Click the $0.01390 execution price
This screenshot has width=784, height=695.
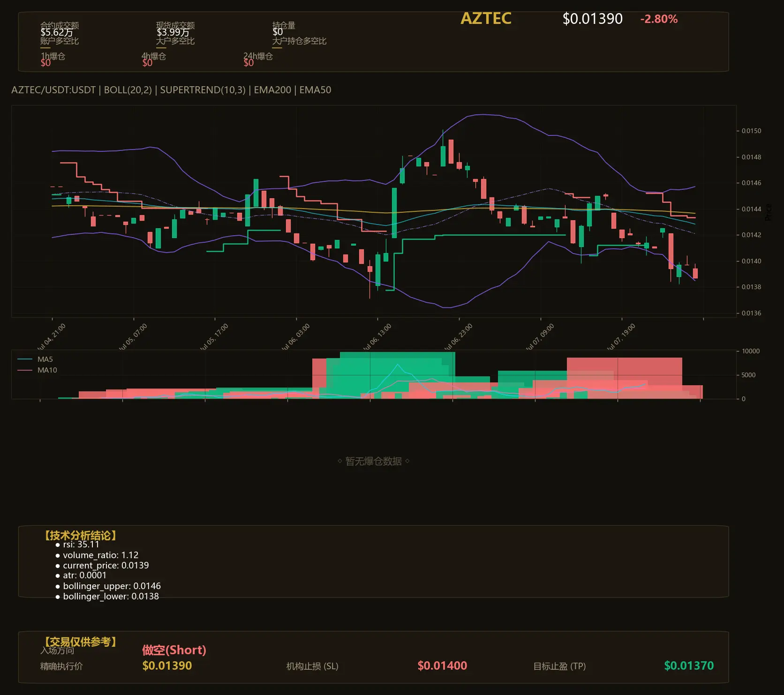coord(167,665)
